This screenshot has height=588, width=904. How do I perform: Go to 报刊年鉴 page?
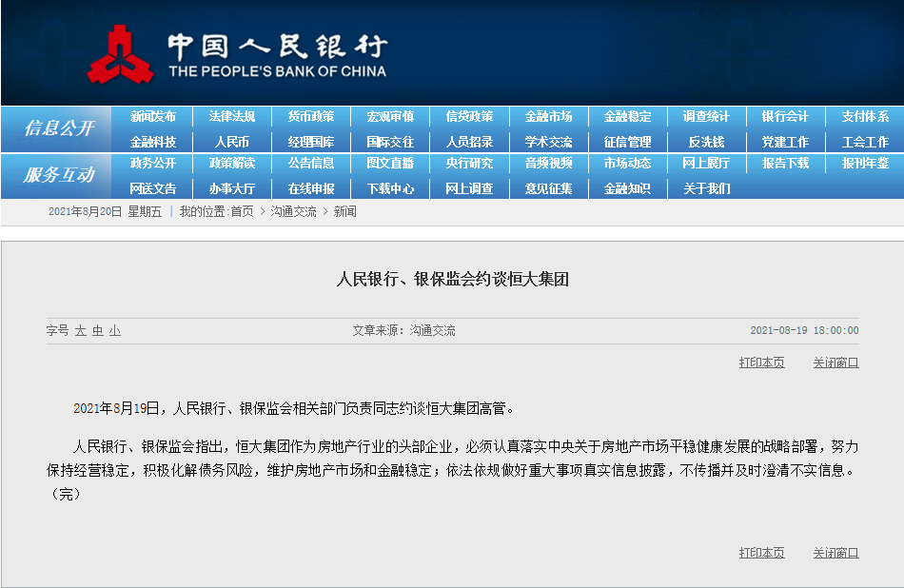click(x=865, y=163)
